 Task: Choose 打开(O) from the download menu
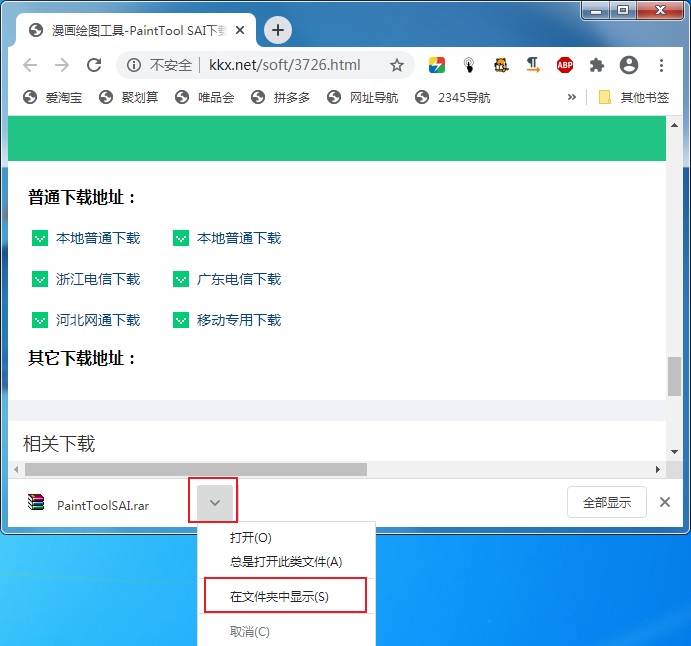(286, 538)
